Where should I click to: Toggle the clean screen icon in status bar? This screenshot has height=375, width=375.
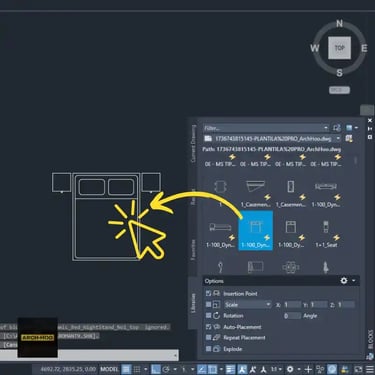tap(358, 369)
